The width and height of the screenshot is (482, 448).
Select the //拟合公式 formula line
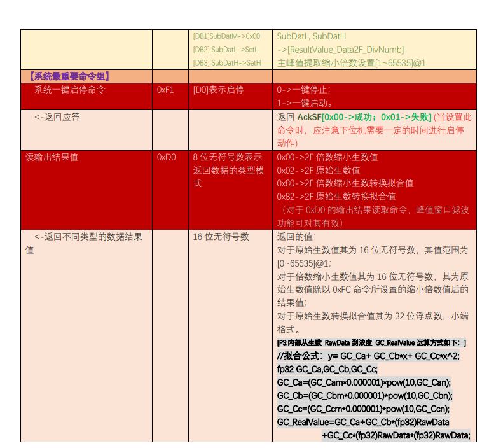368,356
